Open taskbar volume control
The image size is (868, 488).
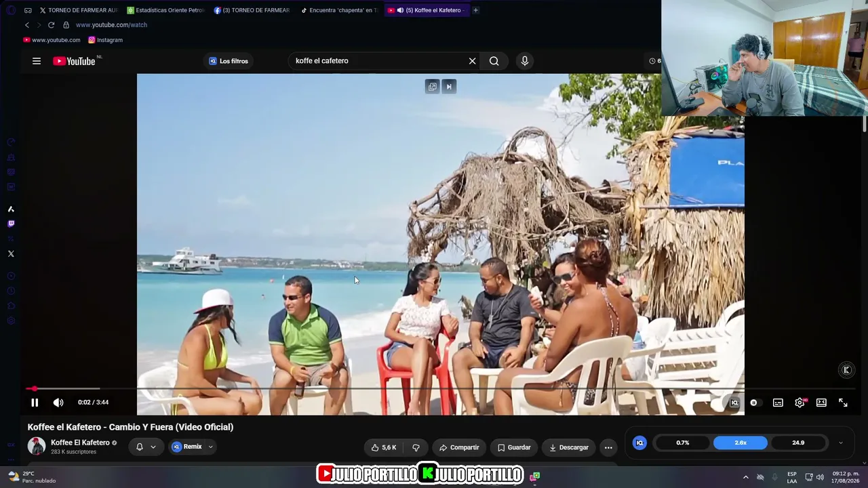coord(820,477)
